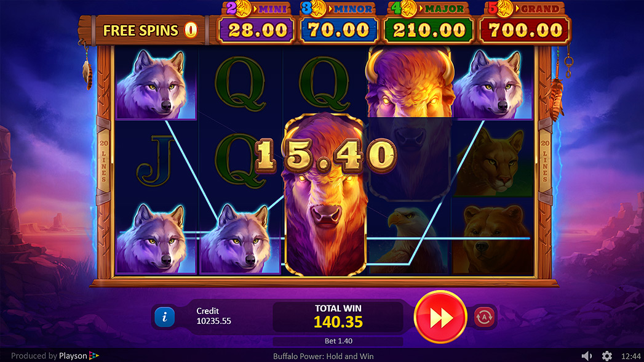The image size is (644, 362).
Task: Click the top-left wolf symbol
Action: (x=156, y=84)
